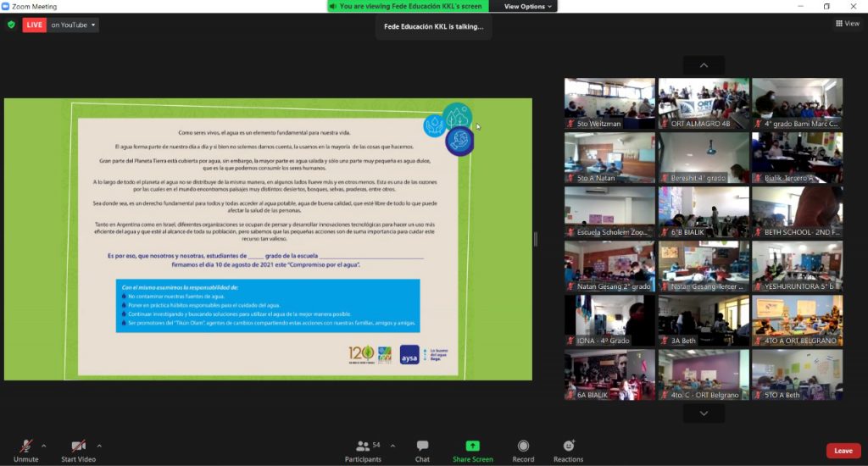Viewport: 868px width, 466px height.
Task: Toggle Start Video camera on
Action: coord(79,450)
